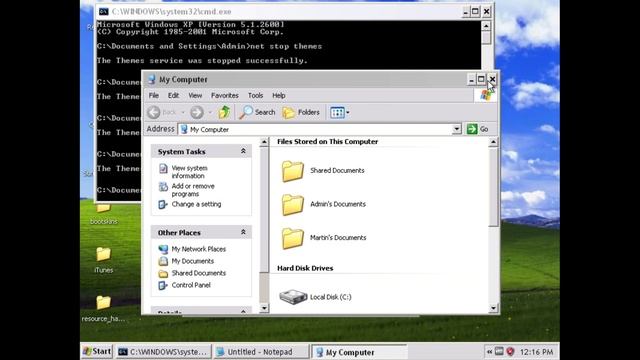Maximize the My Computer window
This screenshot has height=360, width=640.
(x=481, y=79)
